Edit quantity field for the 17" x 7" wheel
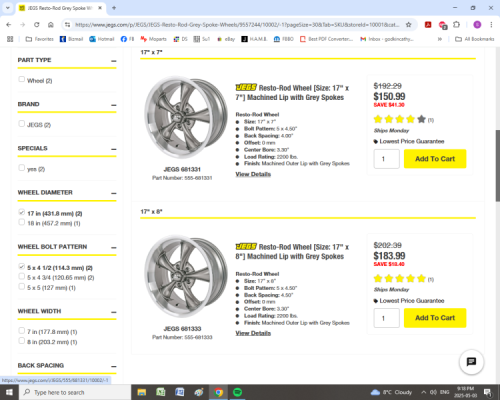The width and height of the screenshot is (500, 400). point(387,159)
